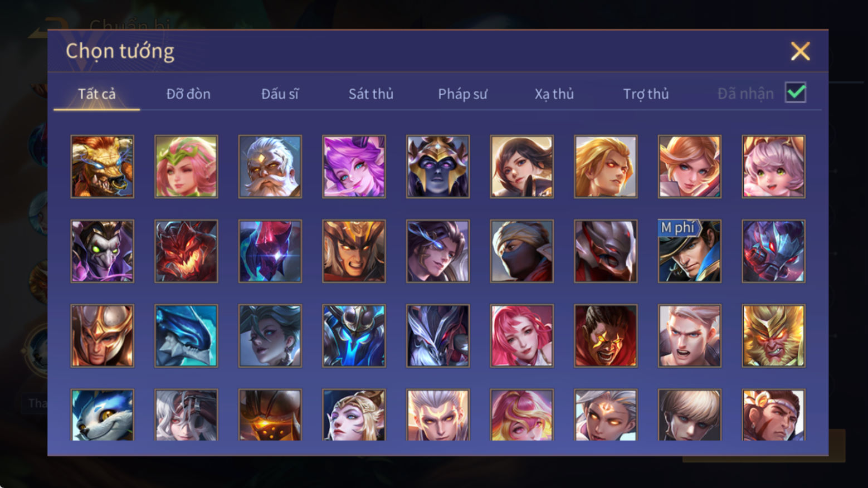
Task: Choose the blue shark creature hero
Action: [x=186, y=336]
